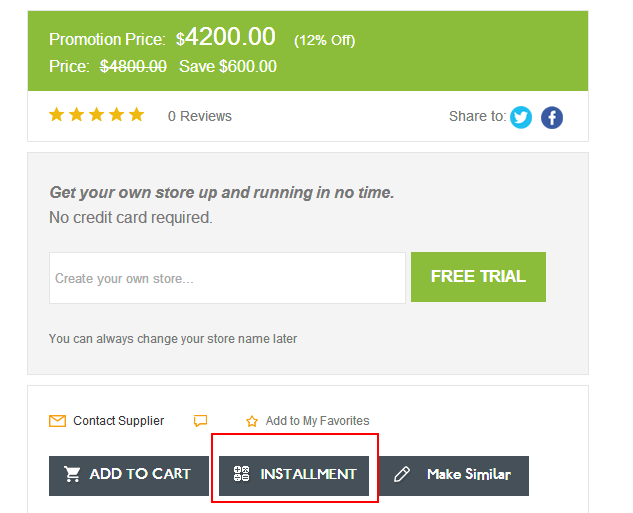Start the FREE TRIAL
Image resolution: width=633 pixels, height=513 pixels.
click(x=478, y=277)
